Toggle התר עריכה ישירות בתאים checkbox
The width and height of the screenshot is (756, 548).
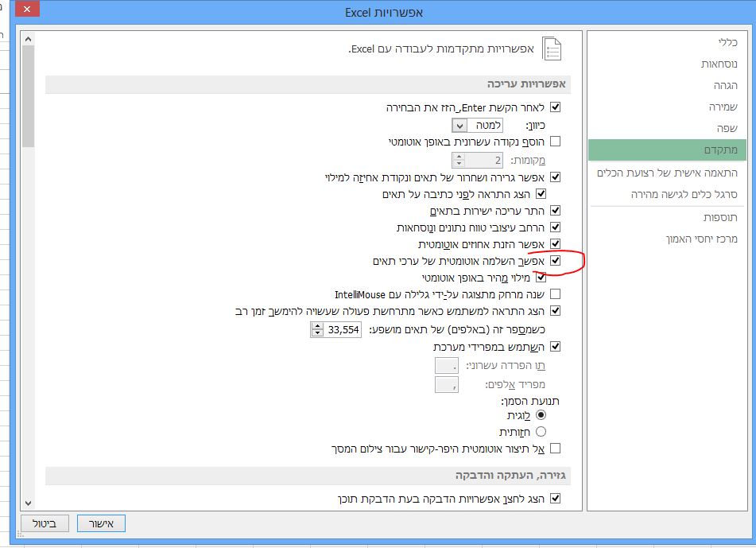coord(556,210)
